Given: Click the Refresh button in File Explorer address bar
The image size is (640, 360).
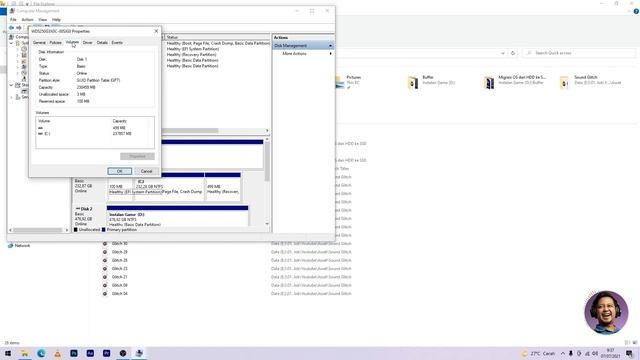Looking at the screenshot, I should [x=513, y=53].
